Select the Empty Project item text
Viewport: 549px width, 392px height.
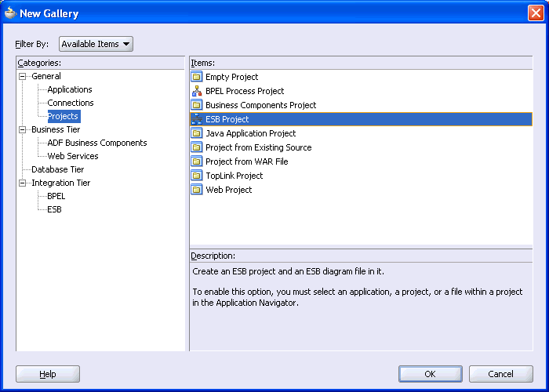coord(232,77)
